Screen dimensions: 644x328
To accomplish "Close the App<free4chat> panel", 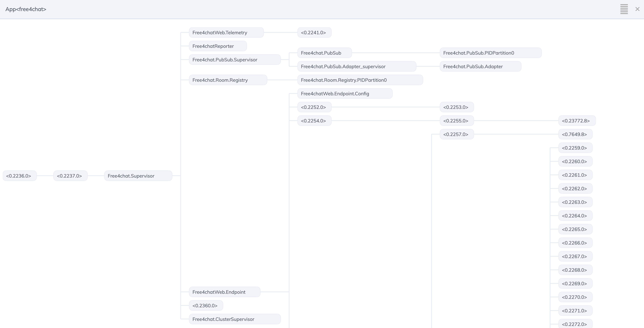I will [x=637, y=9].
